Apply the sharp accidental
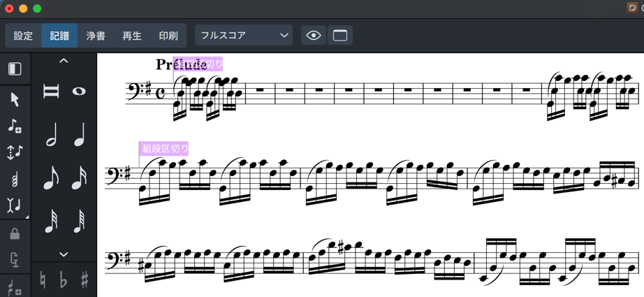 (x=85, y=281)
